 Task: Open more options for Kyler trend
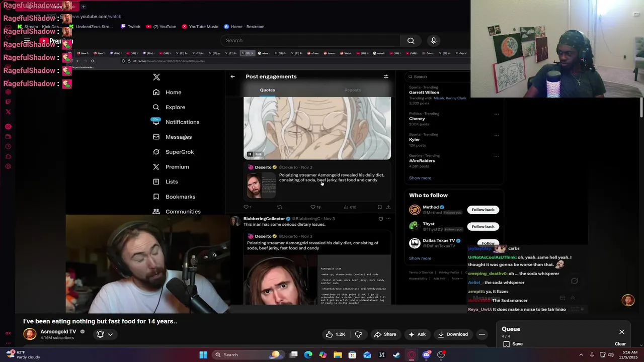pos(496,135)
